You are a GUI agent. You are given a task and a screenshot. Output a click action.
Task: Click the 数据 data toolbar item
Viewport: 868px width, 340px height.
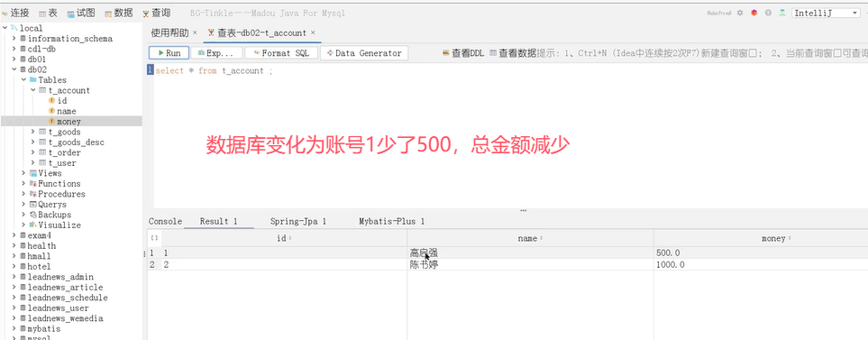[x=118, y=13]
